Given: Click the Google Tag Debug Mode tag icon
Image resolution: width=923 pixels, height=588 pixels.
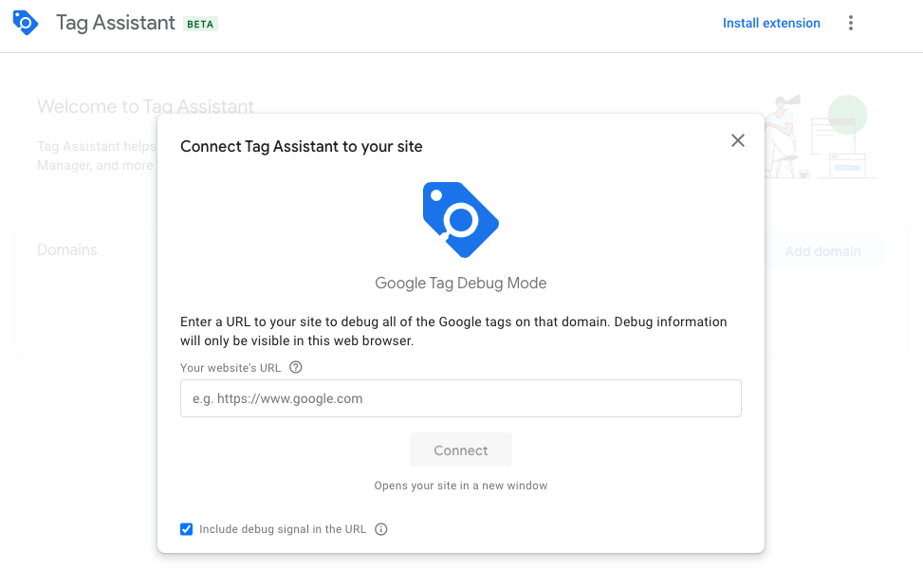Looking at the screenshot, I should coord(461,219).
